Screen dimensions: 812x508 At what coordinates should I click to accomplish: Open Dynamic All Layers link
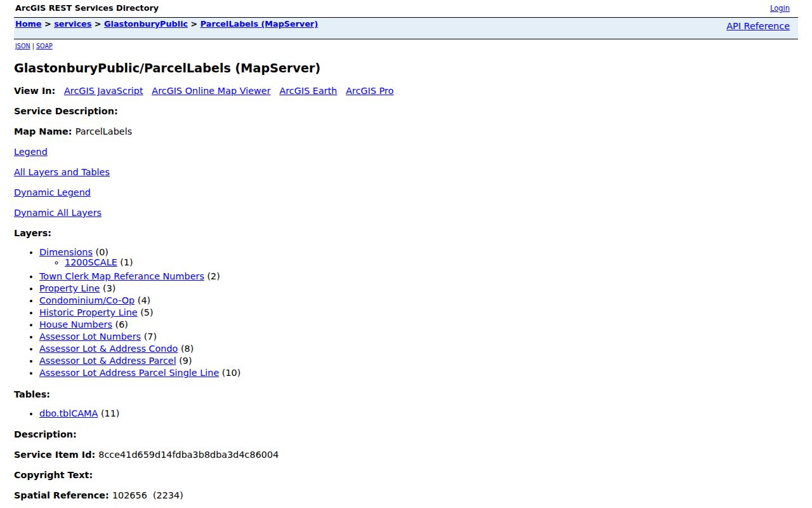pos(58,213)
